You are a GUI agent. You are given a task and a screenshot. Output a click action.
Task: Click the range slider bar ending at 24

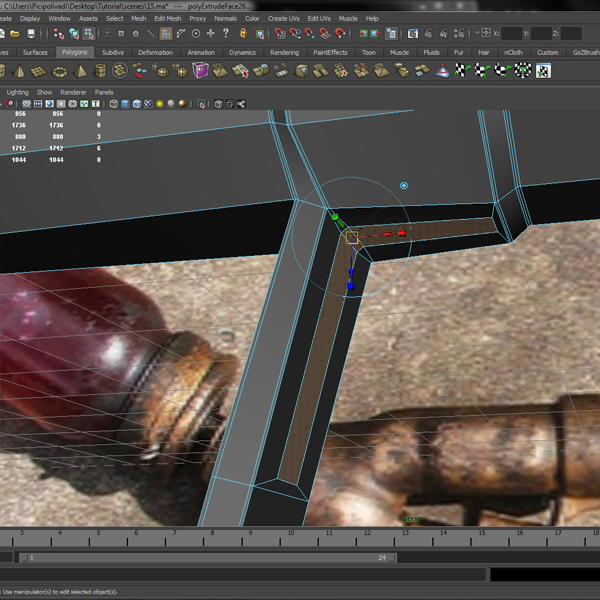(x=208, y=558)
